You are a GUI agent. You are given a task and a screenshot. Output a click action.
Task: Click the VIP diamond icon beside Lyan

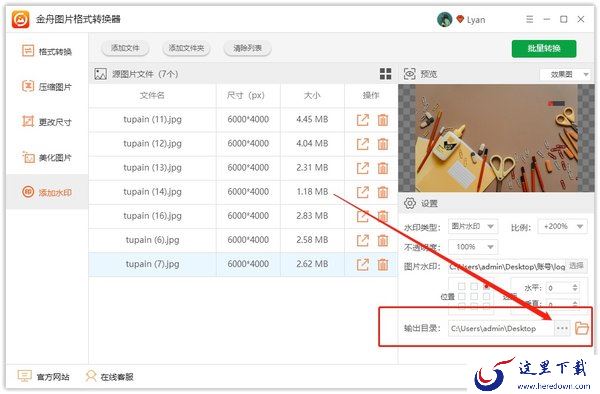[x=460, y=19]
